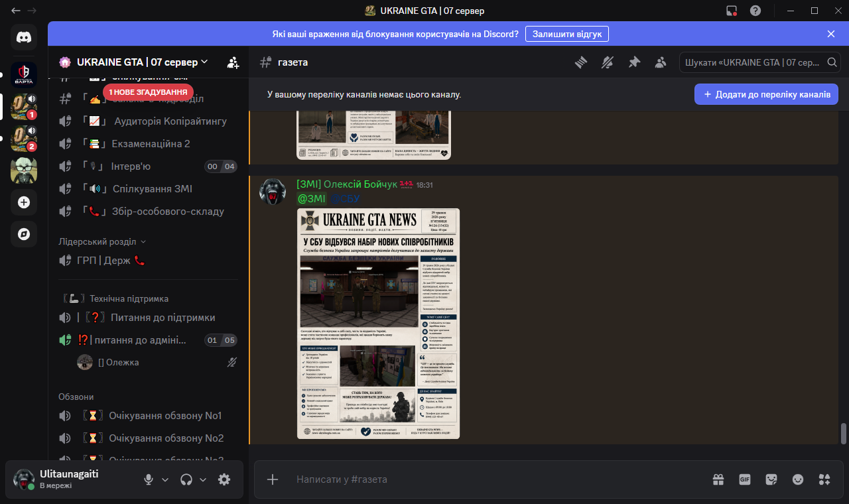
Task: Open audio output options chevron
Action: click(203, 479)
